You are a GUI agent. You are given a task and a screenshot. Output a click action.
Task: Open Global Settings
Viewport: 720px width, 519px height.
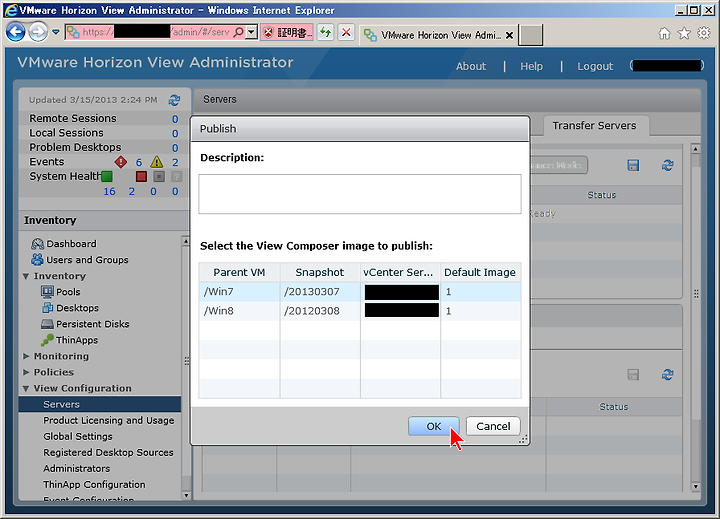[x=78, y=436]
